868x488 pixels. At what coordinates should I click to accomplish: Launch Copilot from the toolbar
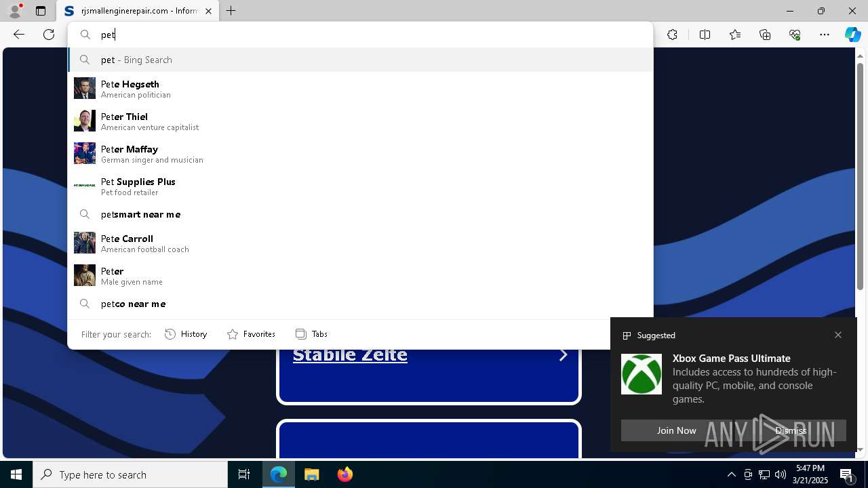(x=853, y=35)
